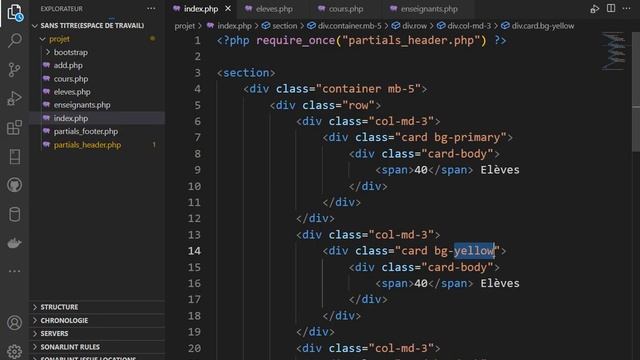Click the run file icon in editor toolbar
This screenshot has height=360, width=640.
click(x=595, y=9)
